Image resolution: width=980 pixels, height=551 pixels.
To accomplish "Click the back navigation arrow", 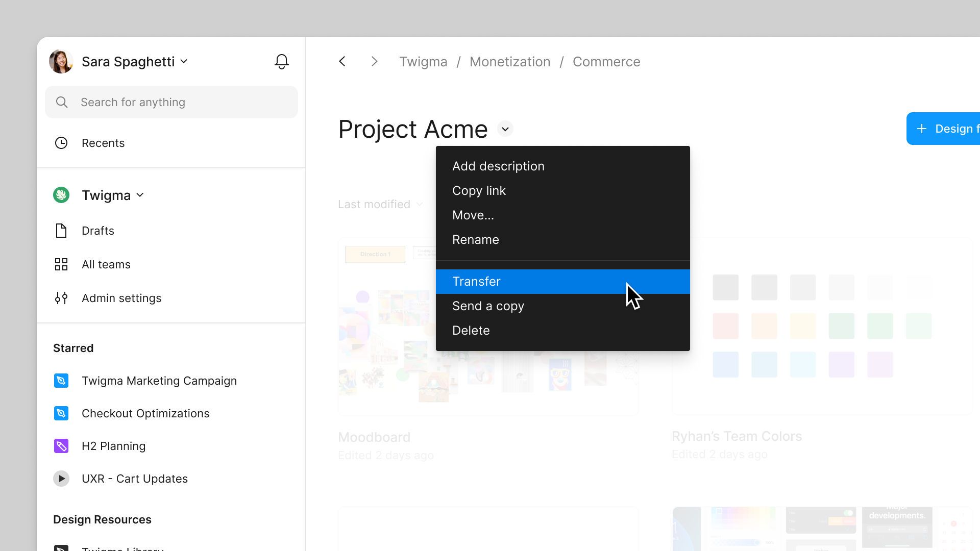I will pos(342,61).
